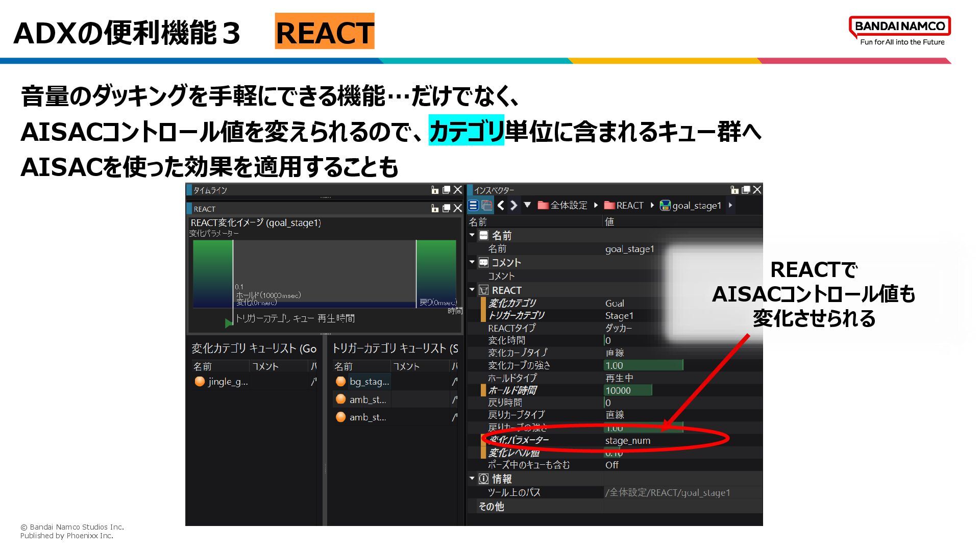Image resolution: width=980 pixels, height=551 pixels.
Task: Click the goal_stage1 REACT item icon
Action: tap(665, 205)
